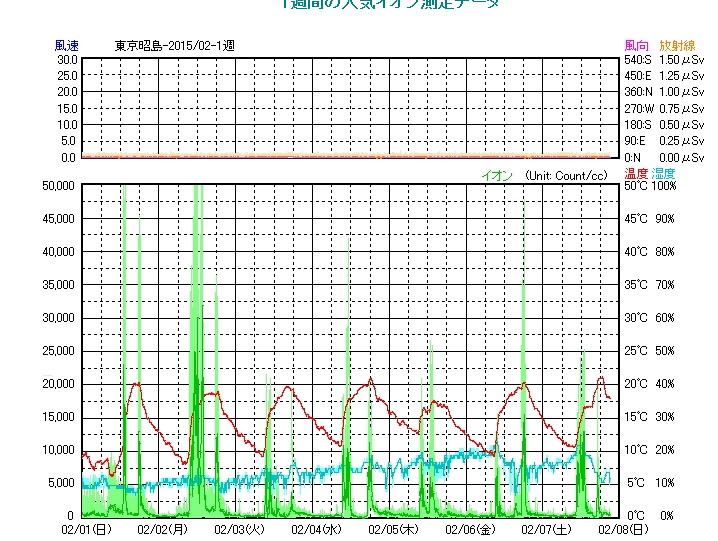Click the 45,000 ion axis value
This screenshot has height=541, width=718.
point(58,219)
